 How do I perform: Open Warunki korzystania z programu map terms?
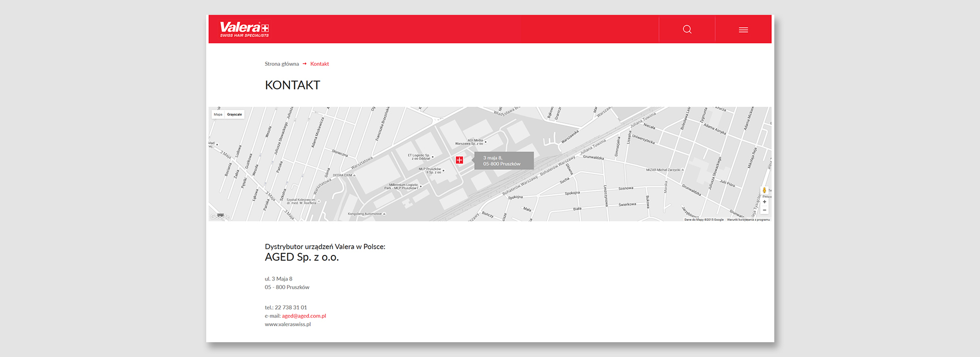[748, 220]
